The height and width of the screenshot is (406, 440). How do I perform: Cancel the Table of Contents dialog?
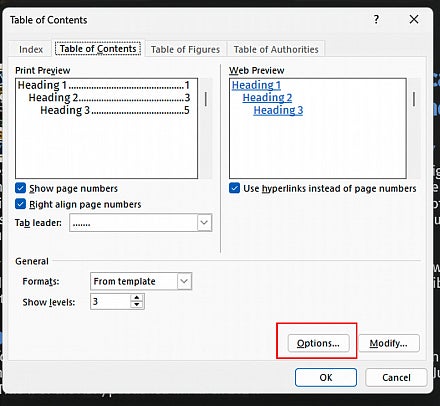click(396, 377)
